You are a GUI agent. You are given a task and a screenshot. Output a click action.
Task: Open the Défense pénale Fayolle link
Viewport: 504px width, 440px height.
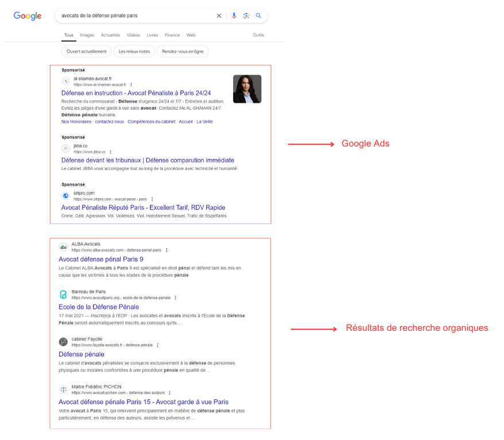[82, 354]
